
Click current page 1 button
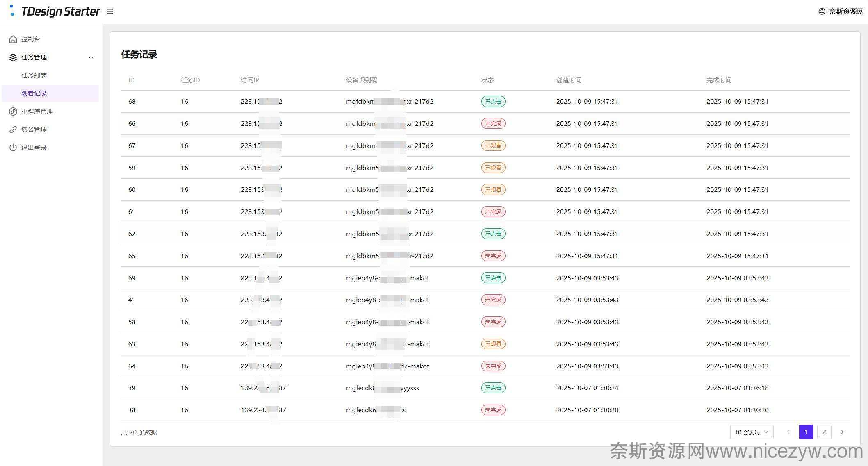(806, 432)
